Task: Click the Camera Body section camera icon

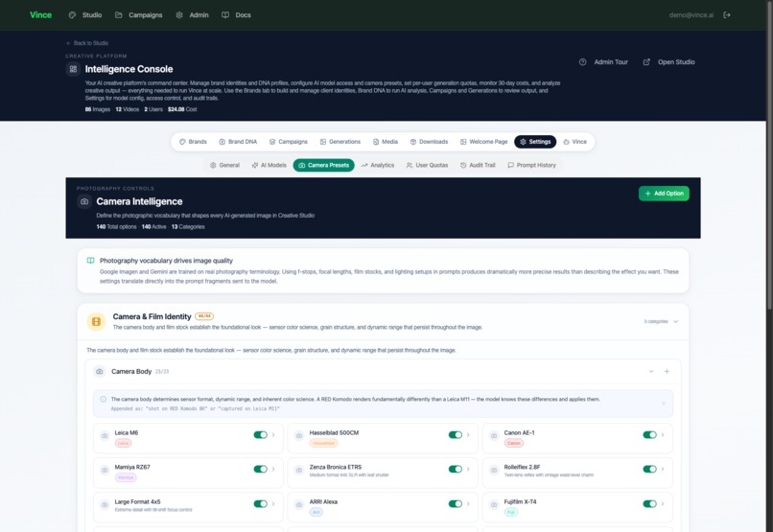Action: click(100, 371)
